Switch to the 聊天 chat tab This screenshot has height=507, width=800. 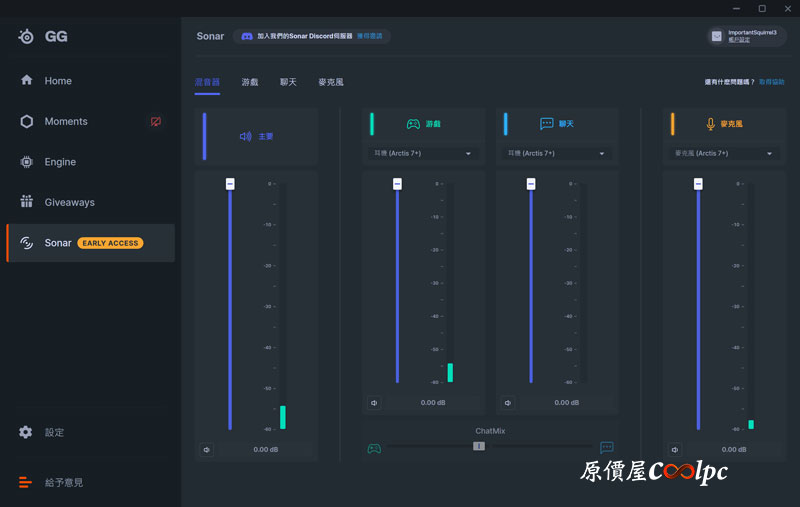click(x=288, y=82)
